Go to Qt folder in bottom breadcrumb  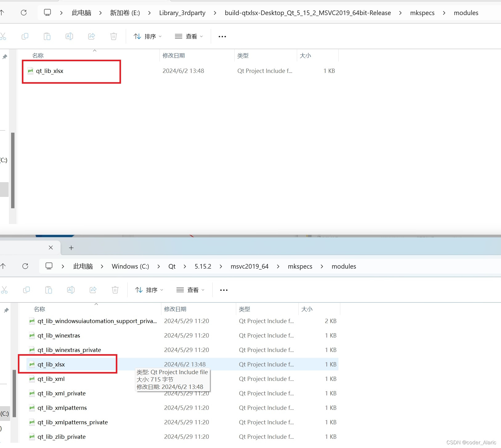point(172,266)
